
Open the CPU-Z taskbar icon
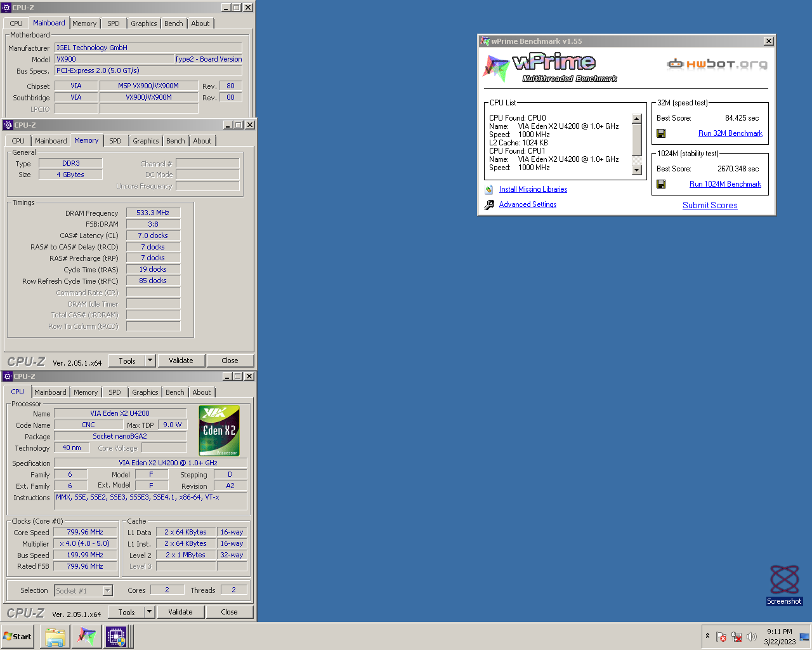[x=116, y=637]
